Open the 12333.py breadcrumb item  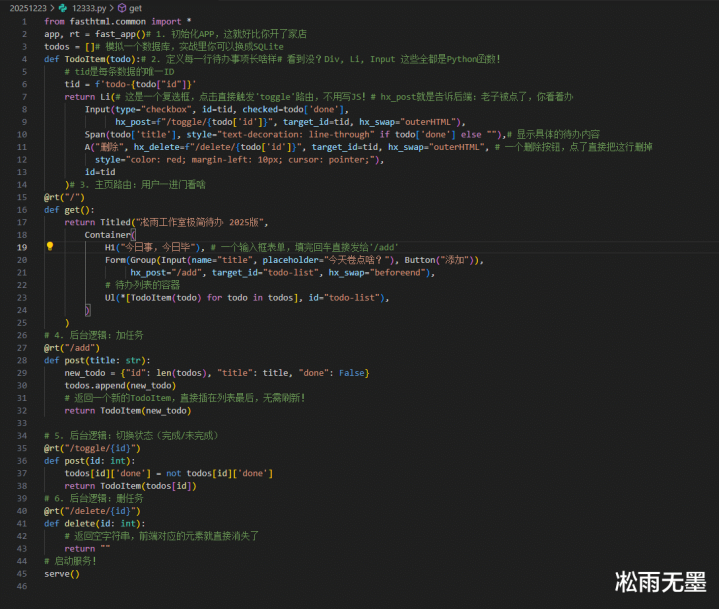(x=89, y=8)
